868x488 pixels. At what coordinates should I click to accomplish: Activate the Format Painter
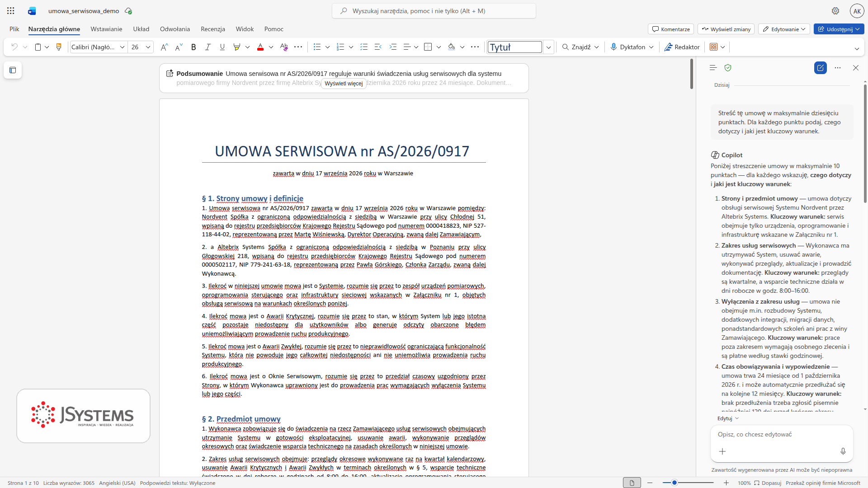tap(59, 47)
